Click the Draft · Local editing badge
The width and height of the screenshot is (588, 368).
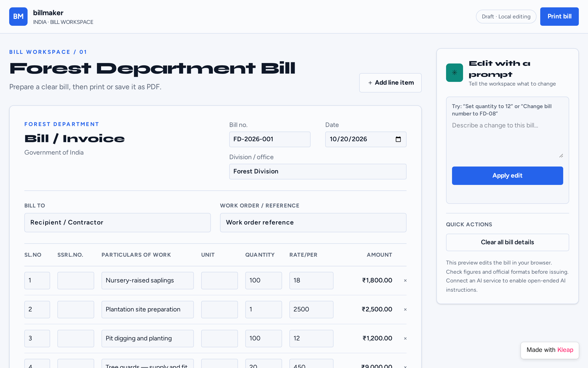(506, 17)
